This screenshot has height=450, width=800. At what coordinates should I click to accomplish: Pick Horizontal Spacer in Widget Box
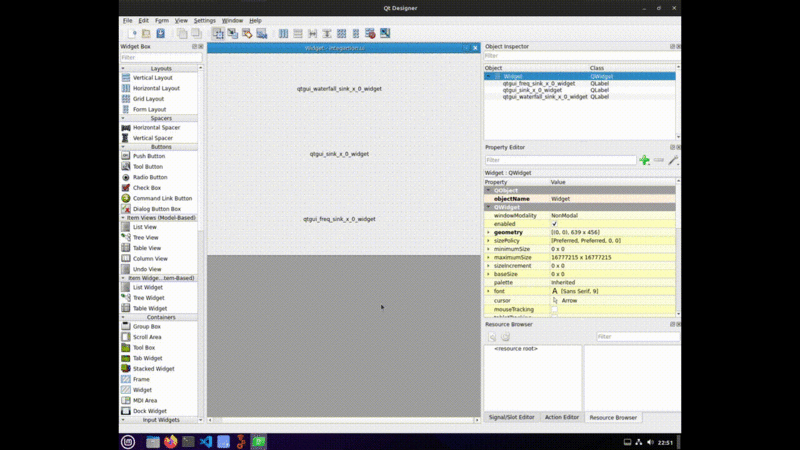tap(156, 128)
